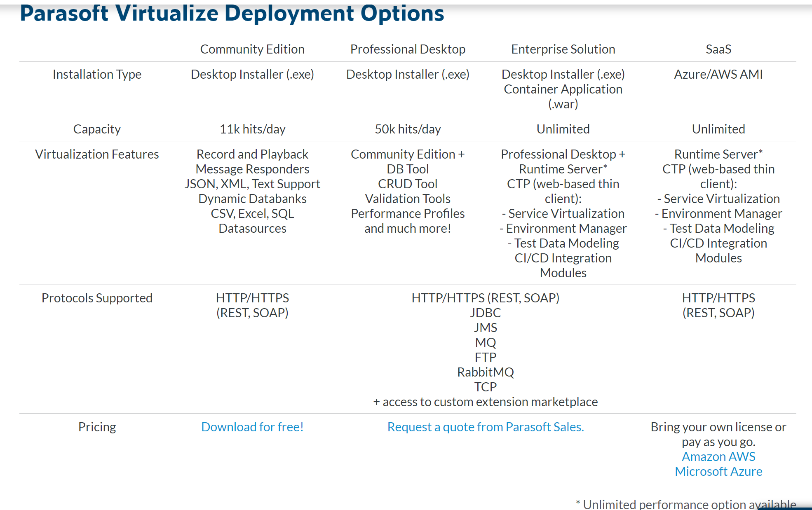Click the page title Parasoft Virtualize Deployment Options

click(x=232, y=13)
